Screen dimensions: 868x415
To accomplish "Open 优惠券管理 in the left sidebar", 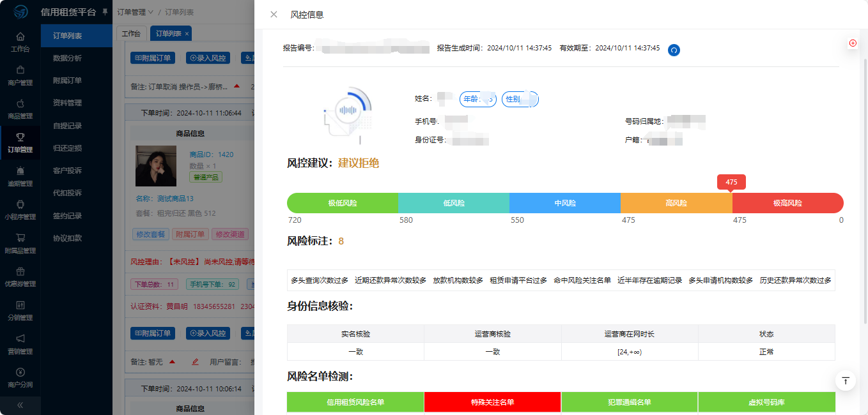I will coord(20,276).
